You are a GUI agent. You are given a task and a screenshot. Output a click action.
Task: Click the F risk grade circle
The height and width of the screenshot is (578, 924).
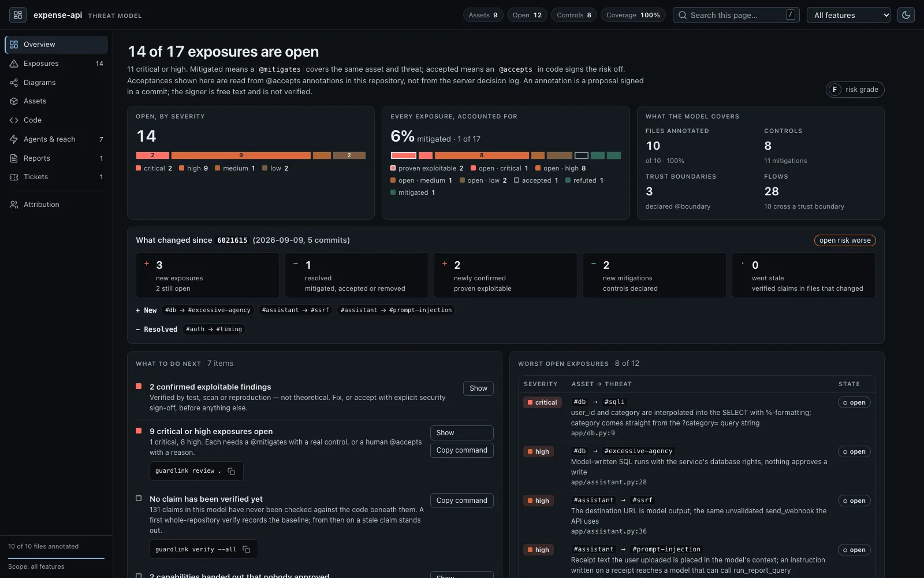834,90
